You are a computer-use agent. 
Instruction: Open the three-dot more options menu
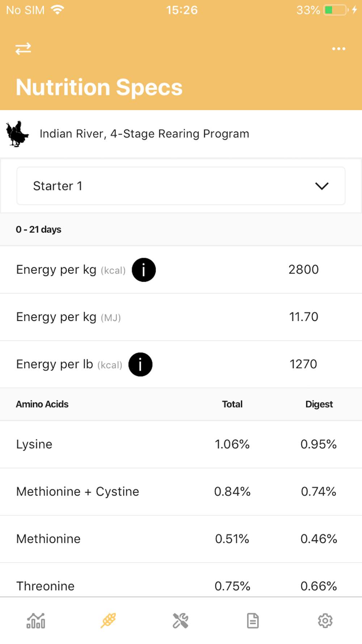click(x=338, y=49)
